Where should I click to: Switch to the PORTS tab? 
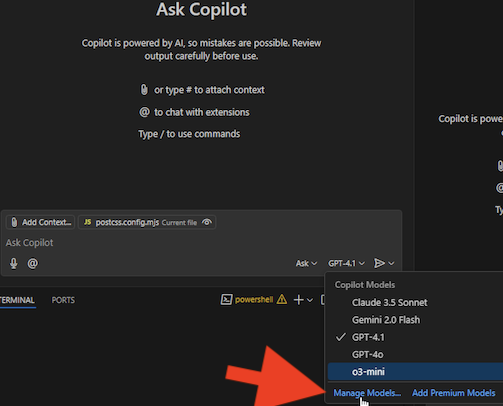pos(63,300)
